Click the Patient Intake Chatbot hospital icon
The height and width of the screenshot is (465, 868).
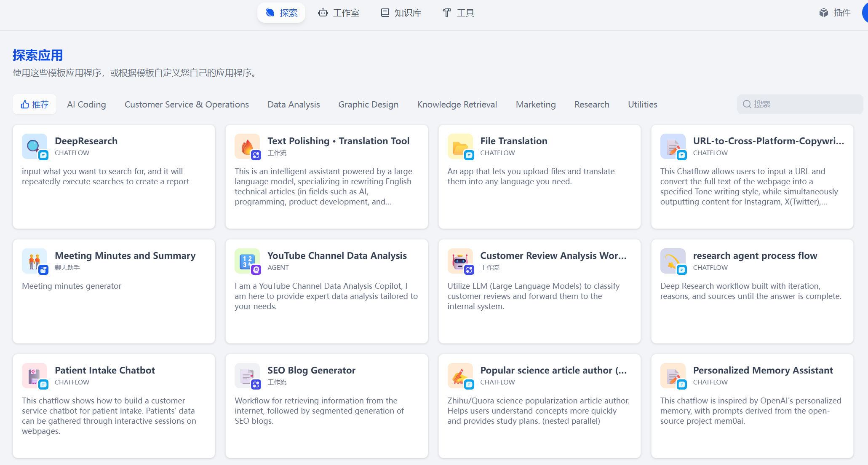(x=34, y=376)
